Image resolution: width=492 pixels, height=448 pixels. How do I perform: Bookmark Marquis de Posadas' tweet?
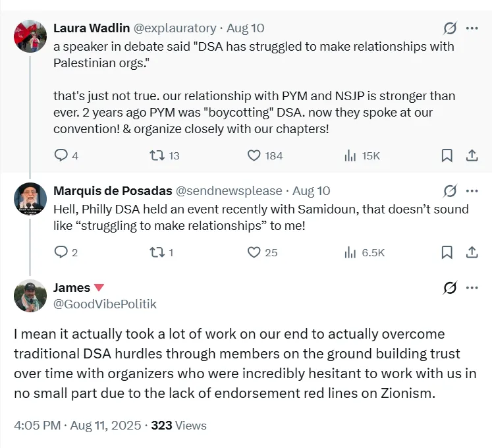pos(447,252)
